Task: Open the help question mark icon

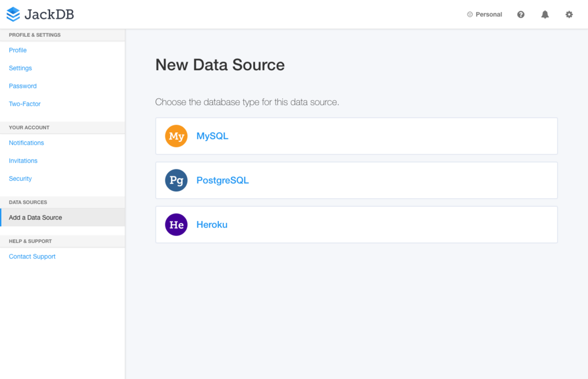Action: tap(521, 14)
